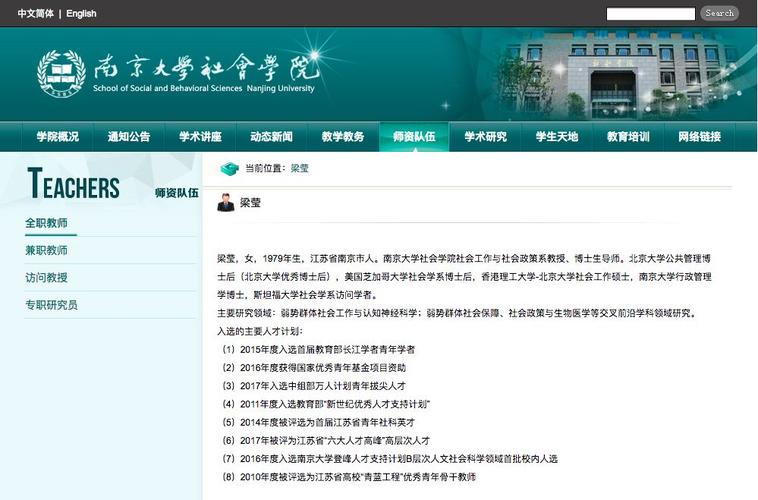Click the Search button
The width and height of the screenshot is (758, 500).
[719, 13]
